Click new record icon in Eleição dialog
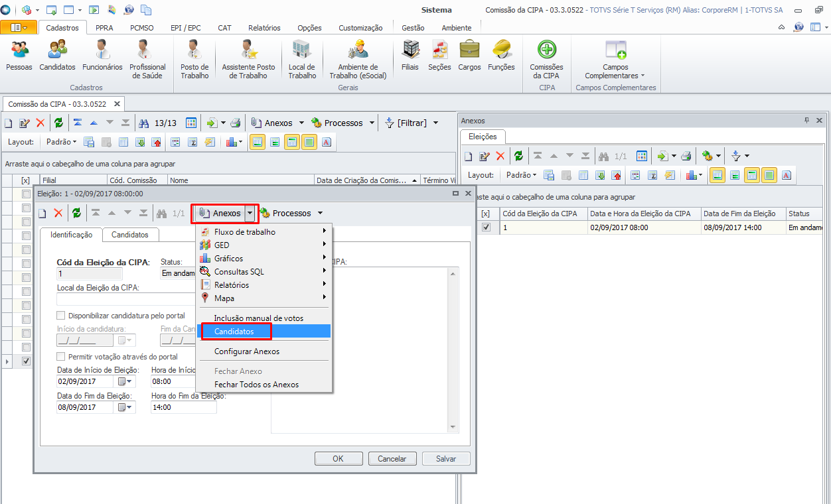 (42, 213)
